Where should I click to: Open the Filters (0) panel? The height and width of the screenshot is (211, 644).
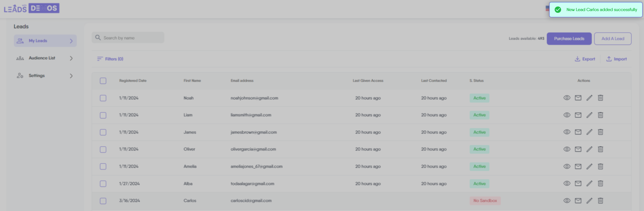110,59
